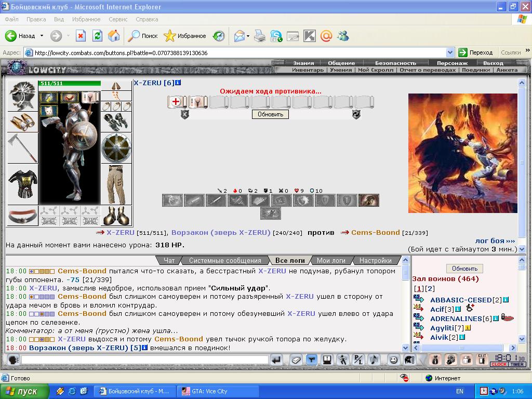This screenshot has height=399, width=532.
Task: Click the EXIT door icon
Action: (x=482, y=360)
